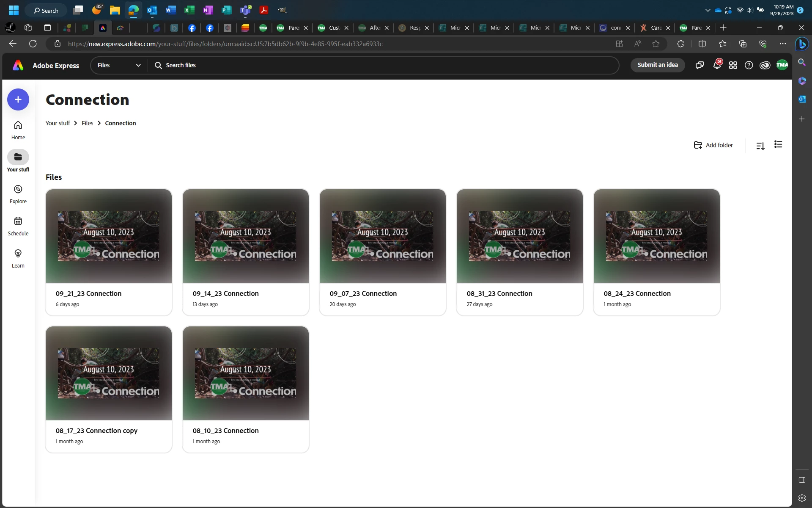The height and width of the screenshot is (508, 812).
Task: Open the Schedule calendar icon
Action: (18, 221)
